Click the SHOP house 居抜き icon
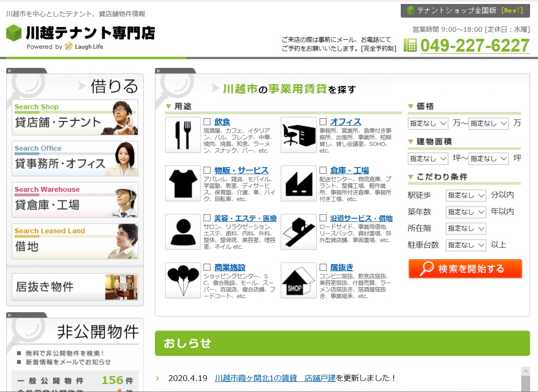Viewport: 538px width, 392px height. pos(299,280)
